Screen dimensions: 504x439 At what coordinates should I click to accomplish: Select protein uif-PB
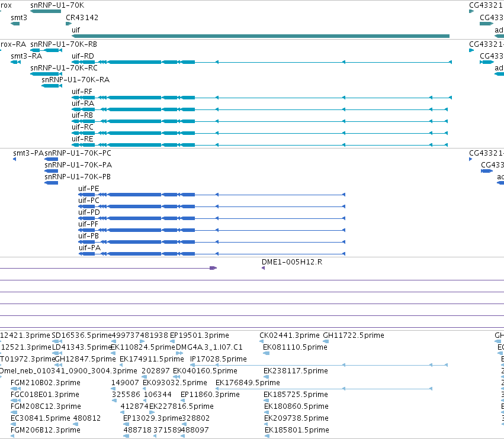(212, 242)
